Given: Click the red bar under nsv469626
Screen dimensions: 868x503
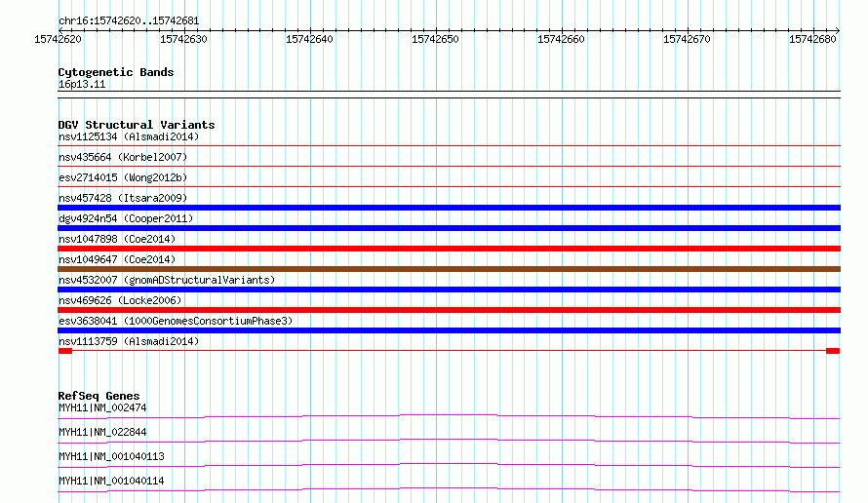Looking at the screenshot, I should pyautogui.click(x=449, y=310).
